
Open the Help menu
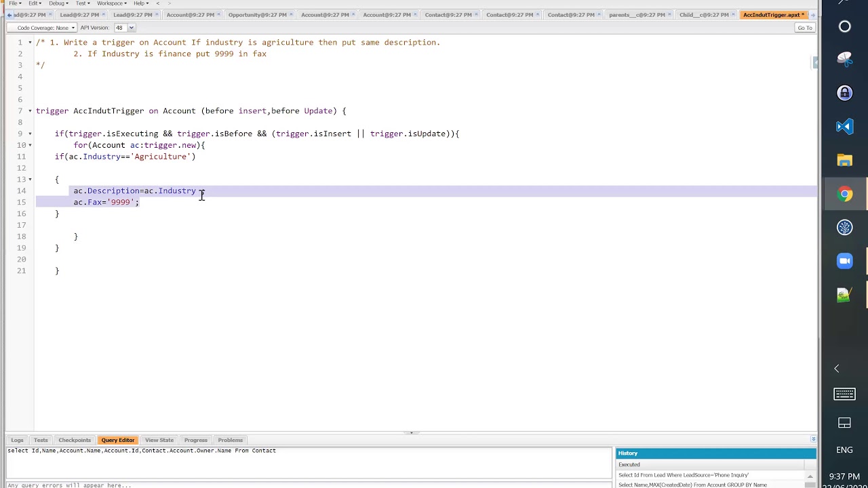tap(140, 3)
